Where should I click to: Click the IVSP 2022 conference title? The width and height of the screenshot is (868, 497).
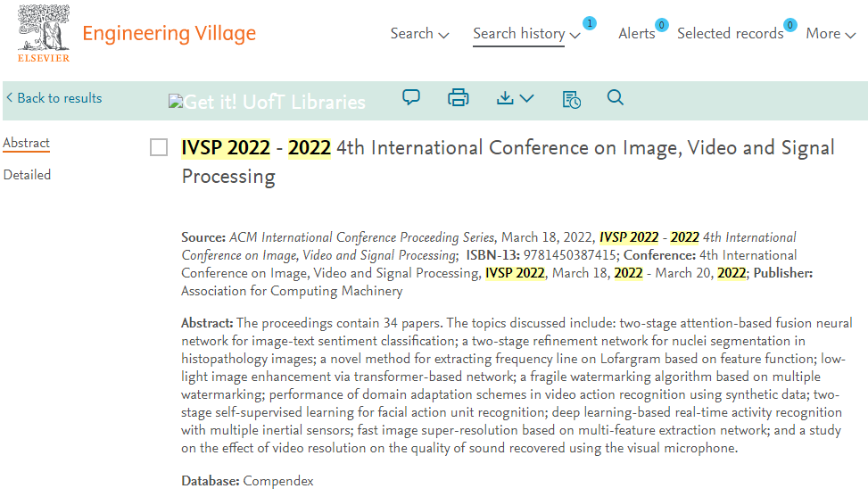pyautogui.click(x=508, y=162)
